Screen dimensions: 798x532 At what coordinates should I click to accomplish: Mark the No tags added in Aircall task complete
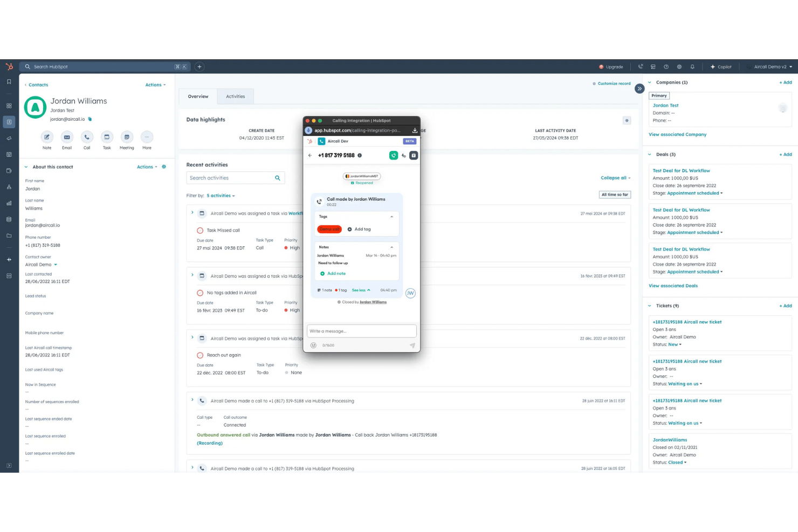point(200,293)
